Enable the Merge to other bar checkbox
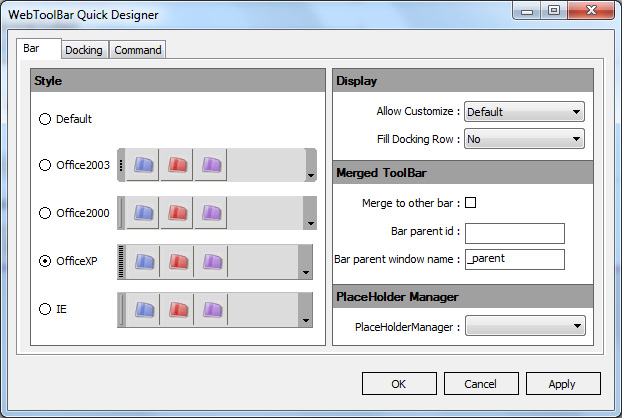The image size is (622, 418). click(471, 203)
